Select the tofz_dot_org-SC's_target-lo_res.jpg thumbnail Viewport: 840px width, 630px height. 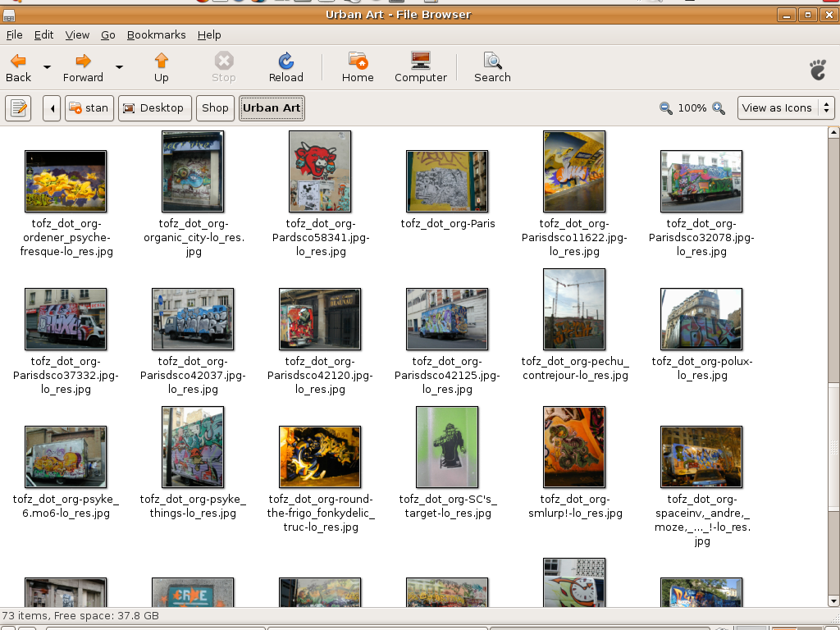447,448
